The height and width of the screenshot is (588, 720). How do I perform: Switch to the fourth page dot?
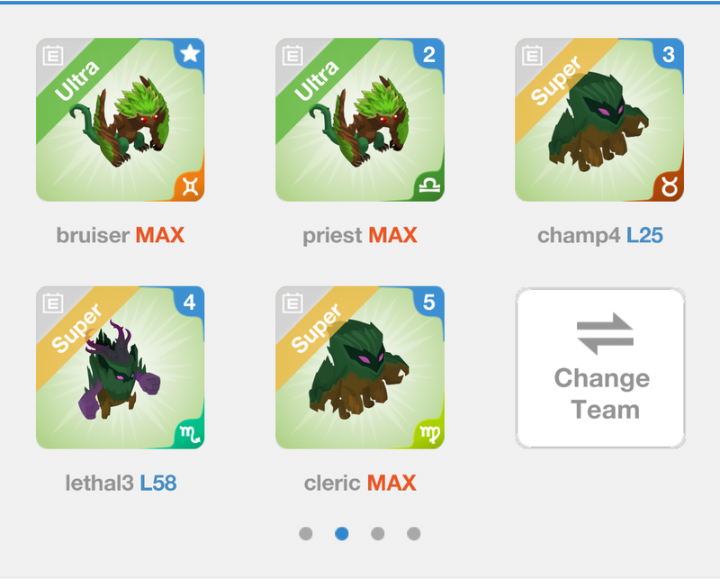coord(413,534)
